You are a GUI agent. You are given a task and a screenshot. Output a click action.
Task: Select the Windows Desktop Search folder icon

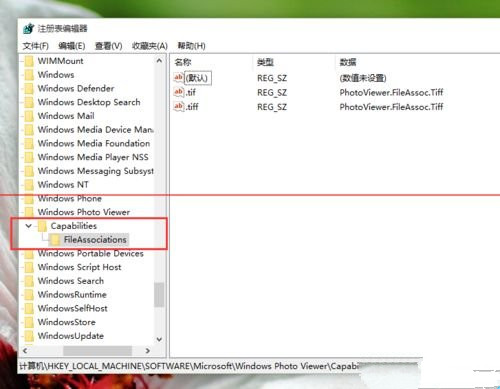click(29, 102)
